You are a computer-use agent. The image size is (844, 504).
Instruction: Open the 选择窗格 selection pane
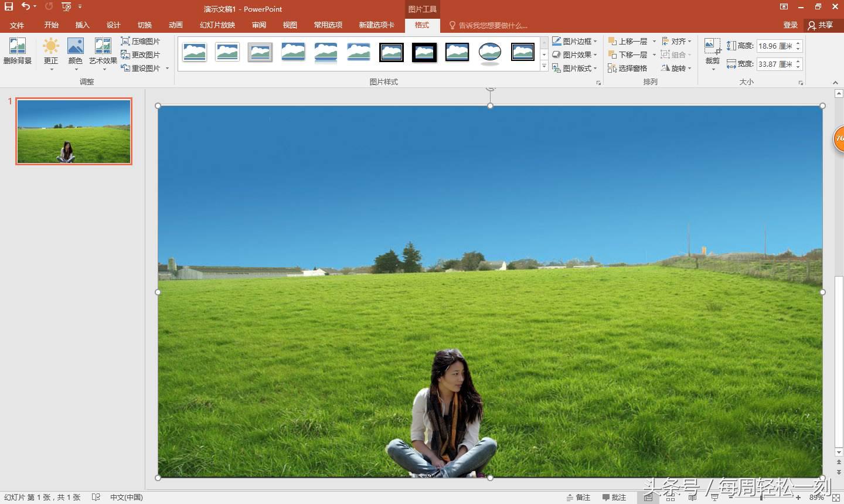(628, 68)
